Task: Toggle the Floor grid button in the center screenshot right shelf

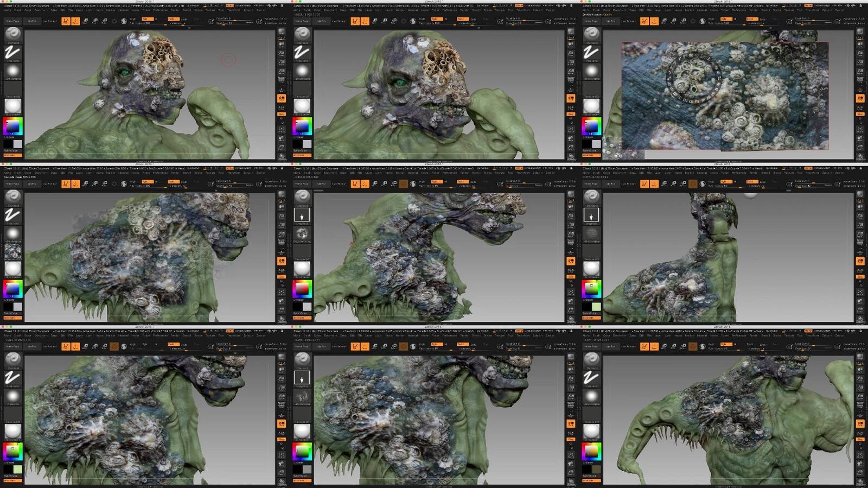Action: coord(571,252)
